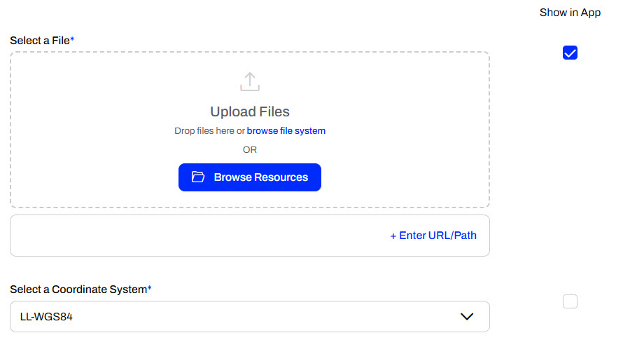The height and width of the screenshot is (340, 644).
Task: Click the asterisk after Select a Coordinate System
Action: coord(150,288)
